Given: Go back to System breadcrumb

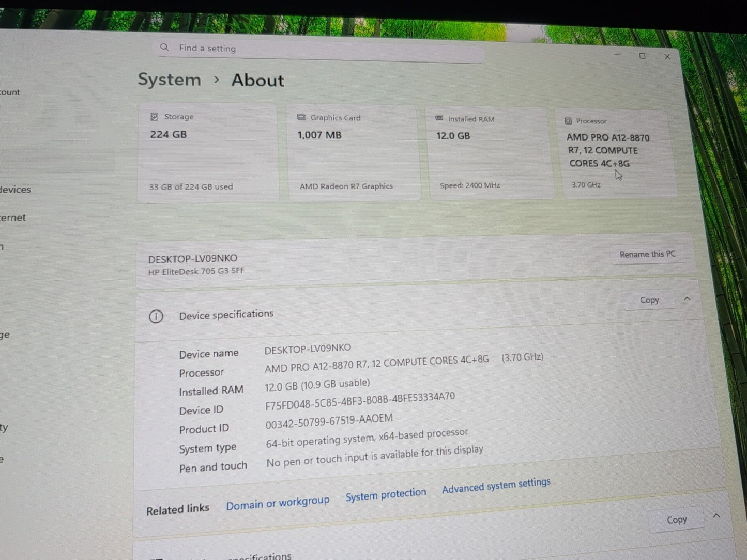Looking at the screenshot, I should 170,80.
